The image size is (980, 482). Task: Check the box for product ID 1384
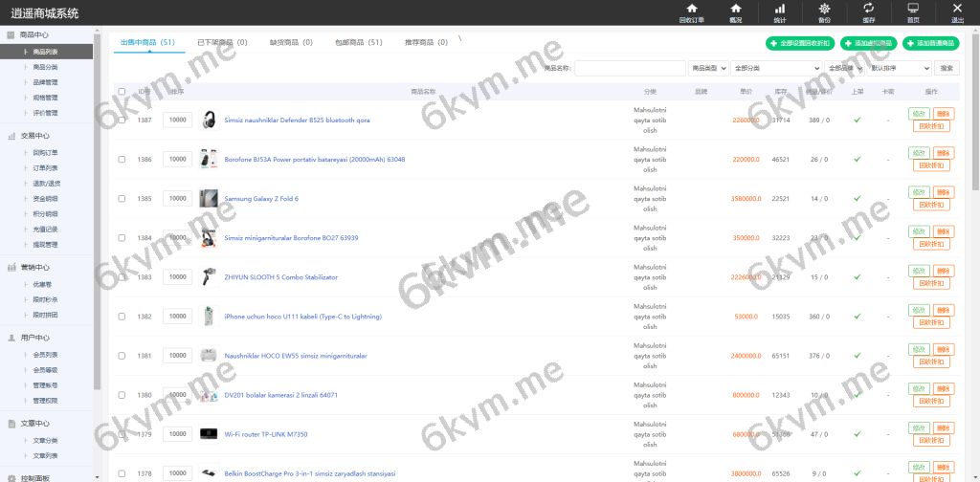pyautogui.click(x=122, y=238)
